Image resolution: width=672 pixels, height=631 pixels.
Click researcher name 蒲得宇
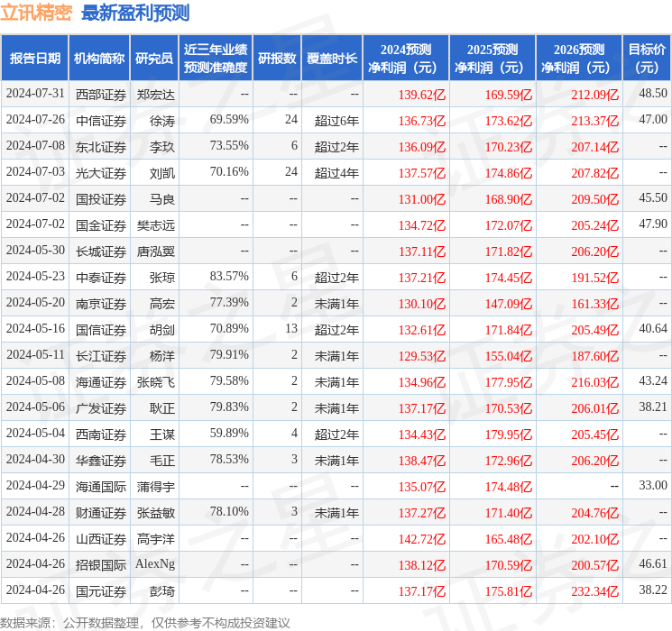155,486
